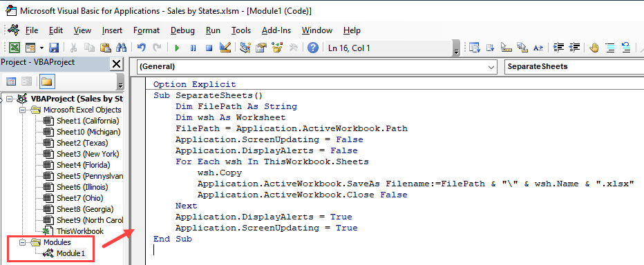The image size is (644, 265).
Task: Collapse Microsoft Excel Objects folder
Action: pos(23,110)
